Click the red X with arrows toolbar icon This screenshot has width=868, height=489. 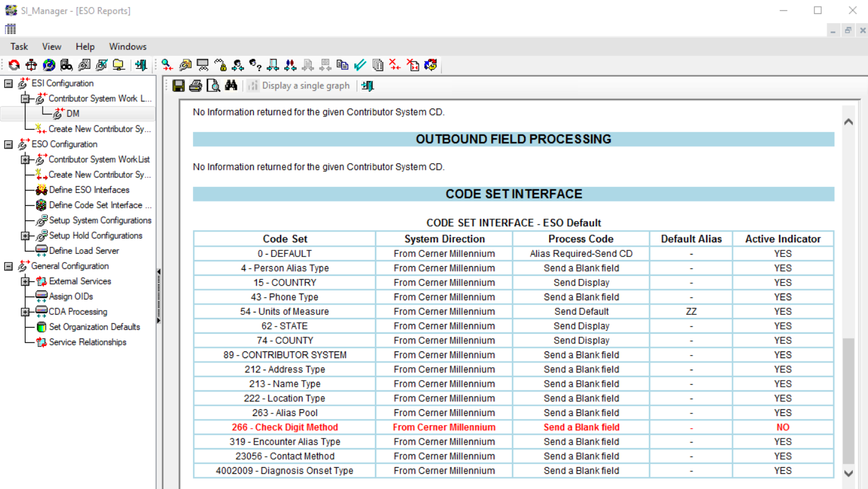pos(395,65)
